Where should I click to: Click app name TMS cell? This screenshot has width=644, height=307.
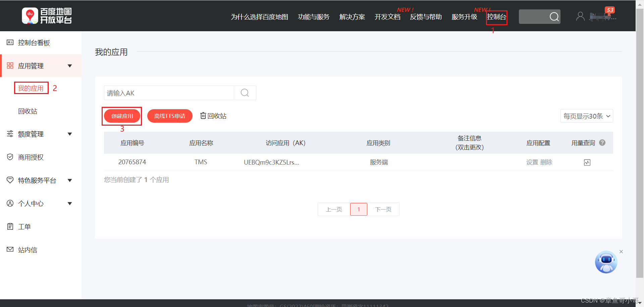(x=201, y=162)
